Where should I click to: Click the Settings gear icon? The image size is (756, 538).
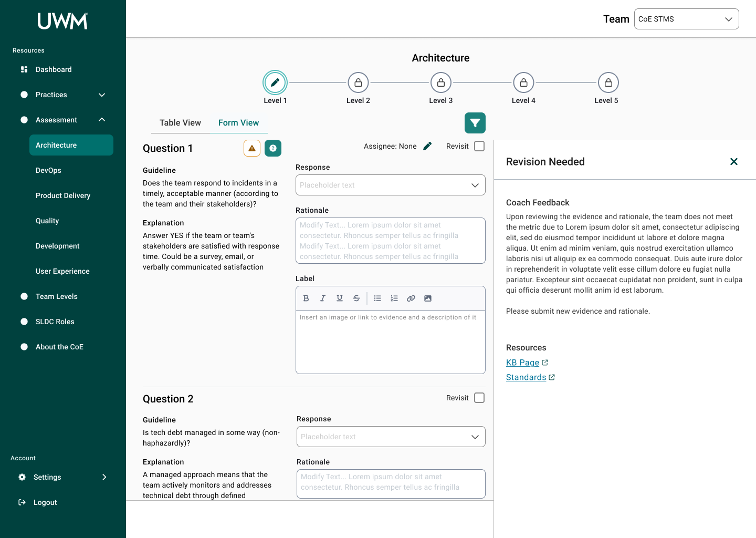pos(22,477)
